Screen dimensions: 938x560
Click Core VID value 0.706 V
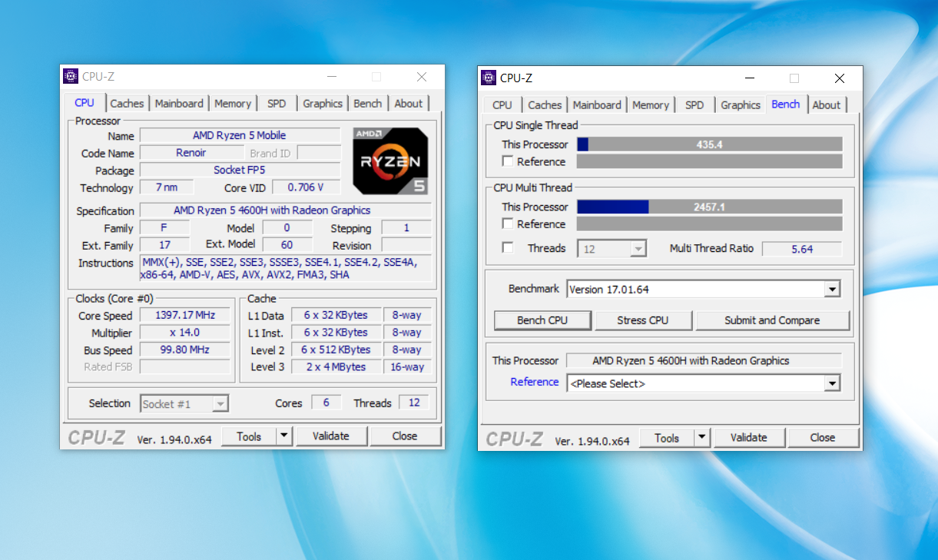click(x=306, y=187)
